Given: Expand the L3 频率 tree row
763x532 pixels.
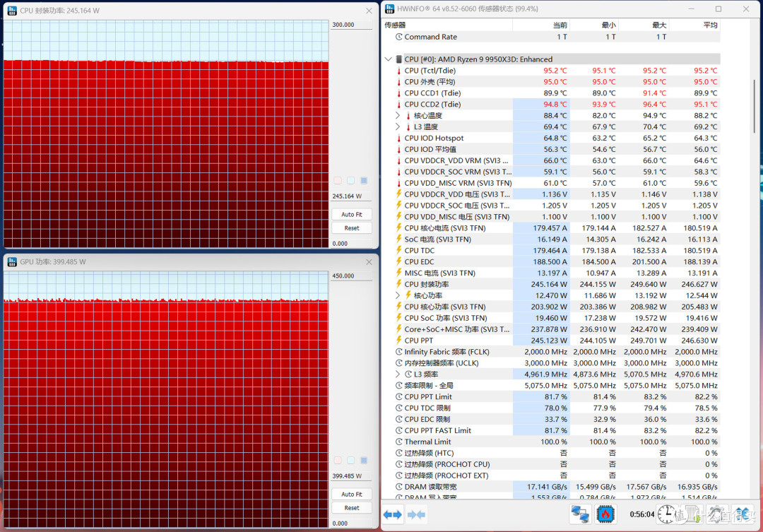Looking at the screenshot, I should pyautogui.click(x=398, y=374).
